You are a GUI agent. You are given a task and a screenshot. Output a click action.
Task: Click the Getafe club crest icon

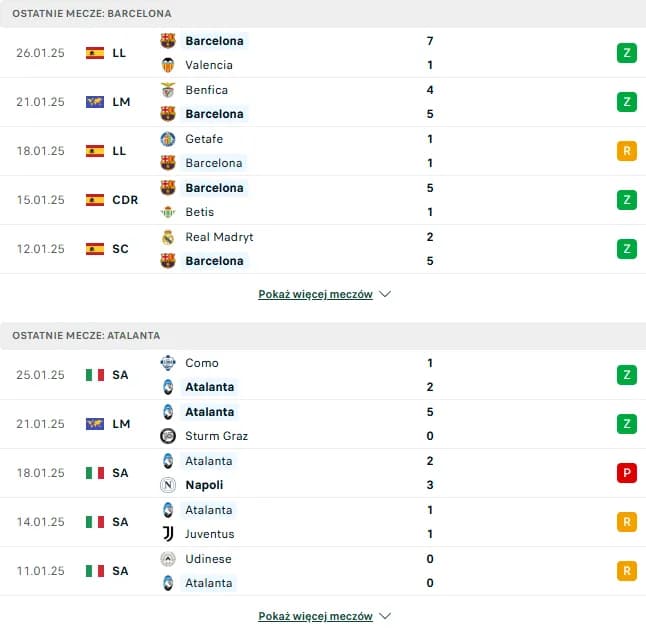168,139
